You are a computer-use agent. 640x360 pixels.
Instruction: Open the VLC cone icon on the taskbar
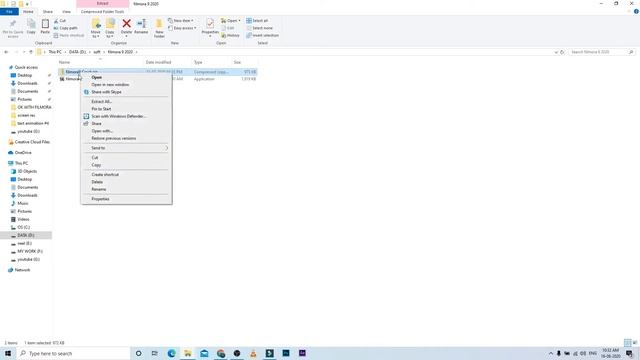(253, 353)
